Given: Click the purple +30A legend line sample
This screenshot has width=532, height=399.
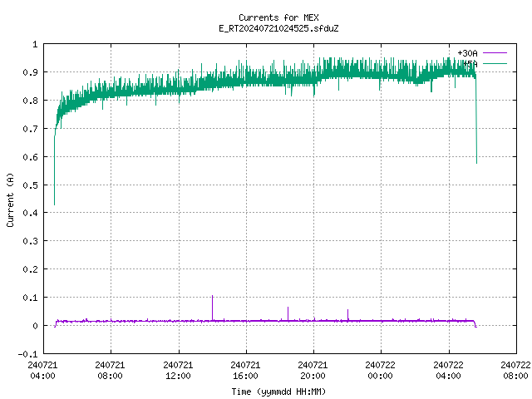Looking at the screenshot, I should tap(495, 53).
